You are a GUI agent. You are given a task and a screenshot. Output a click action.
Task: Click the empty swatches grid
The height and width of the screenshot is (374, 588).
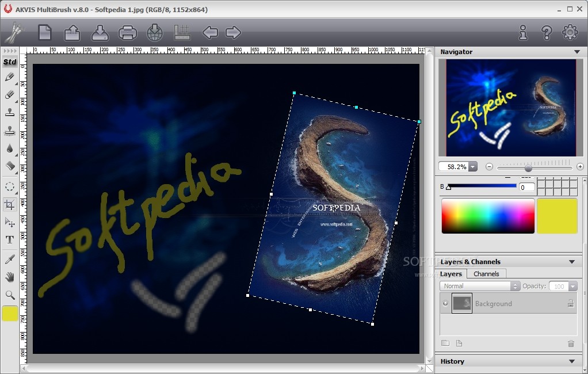click(x=558, y=187)
